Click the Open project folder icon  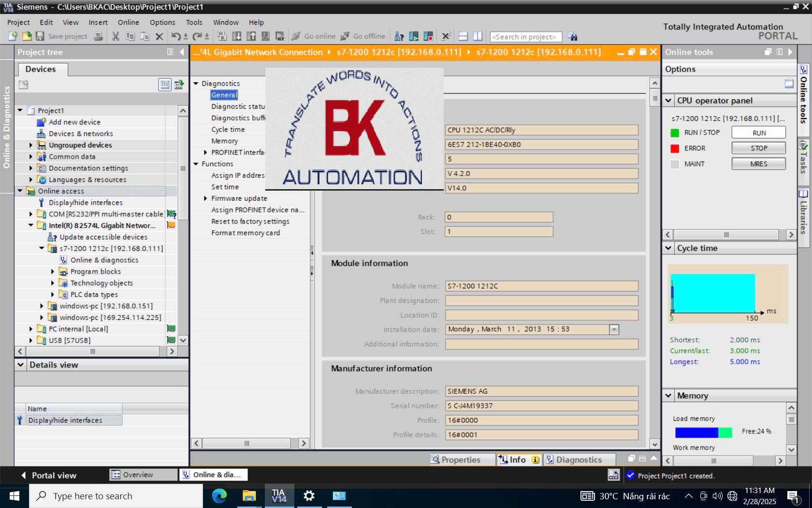(27, 36)
